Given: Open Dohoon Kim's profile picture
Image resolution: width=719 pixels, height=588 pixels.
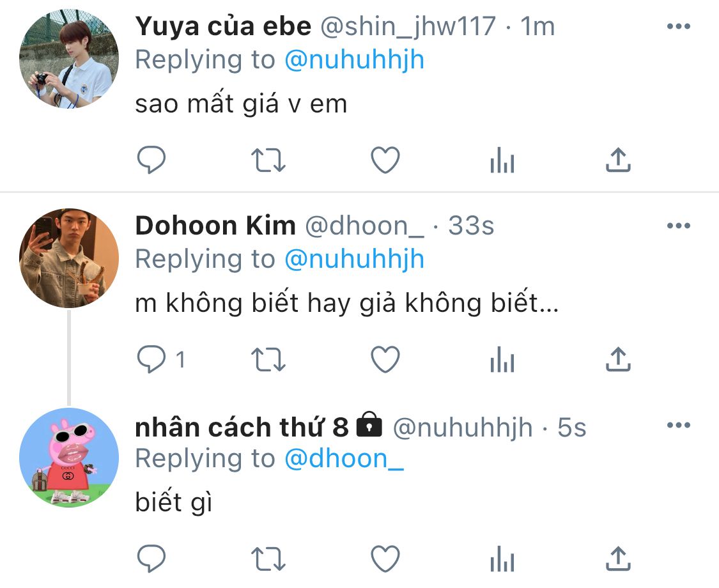Looking at the screenshot, I should (x=69, y=258).
